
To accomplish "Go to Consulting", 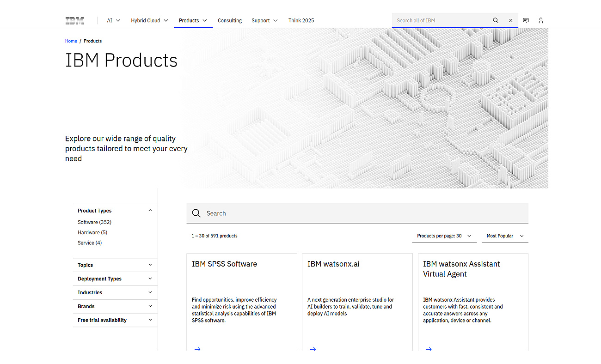I will tap(230, 20).
